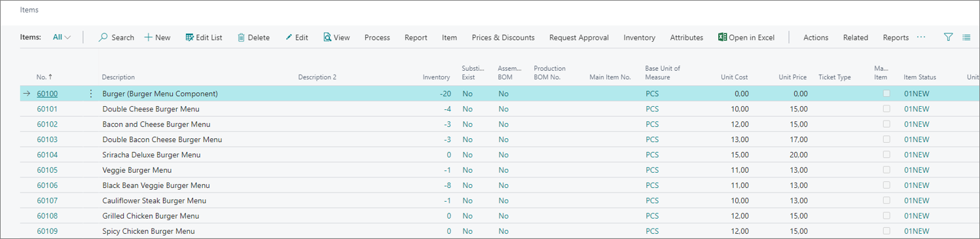Open the Inventory menu
Image resolution: width=980 pixels, height=239 pixels.
[x=639, y=37]
